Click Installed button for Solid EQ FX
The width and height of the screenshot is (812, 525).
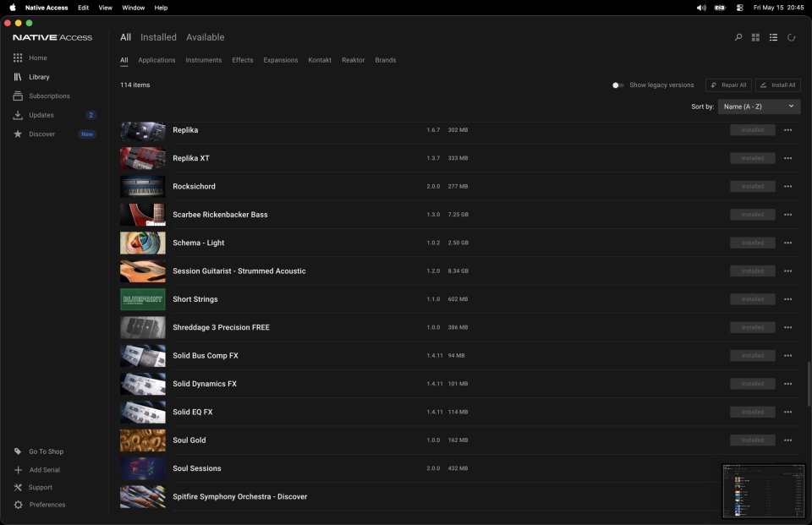pos(753,412)
